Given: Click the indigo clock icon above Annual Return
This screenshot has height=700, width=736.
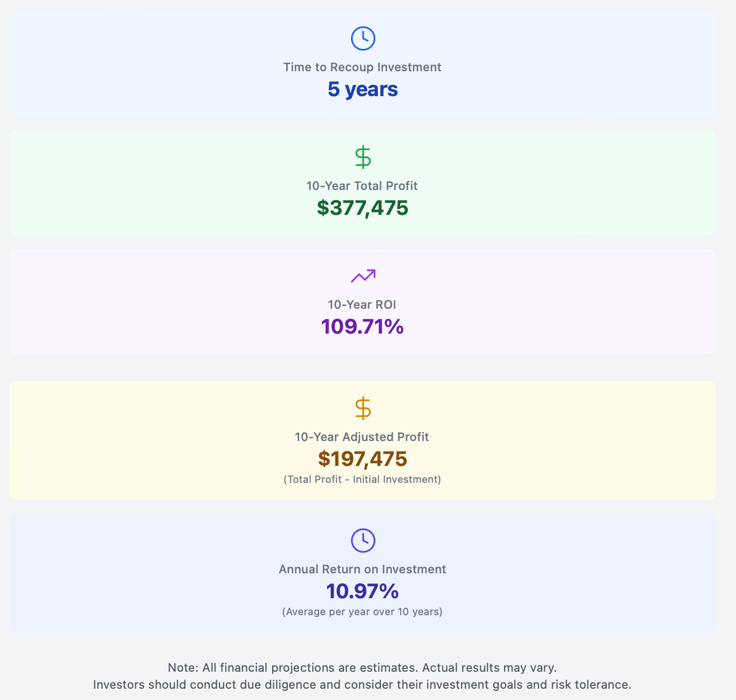Looking at the screenshot, I should click(x=363, y=541).
